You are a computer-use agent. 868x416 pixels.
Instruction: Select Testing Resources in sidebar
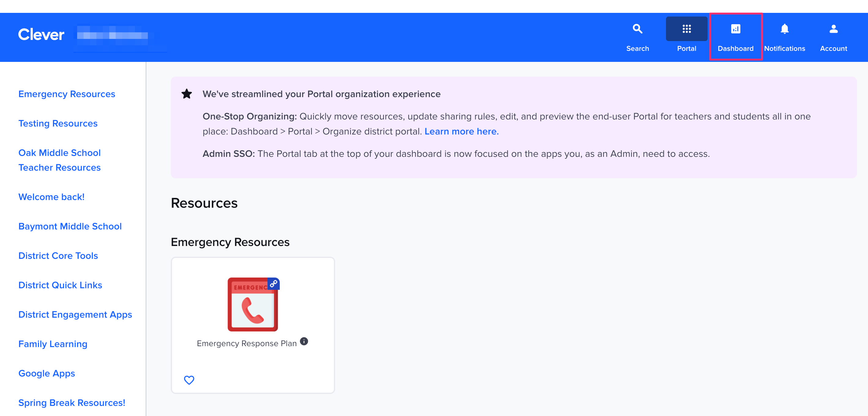[58, 123]
